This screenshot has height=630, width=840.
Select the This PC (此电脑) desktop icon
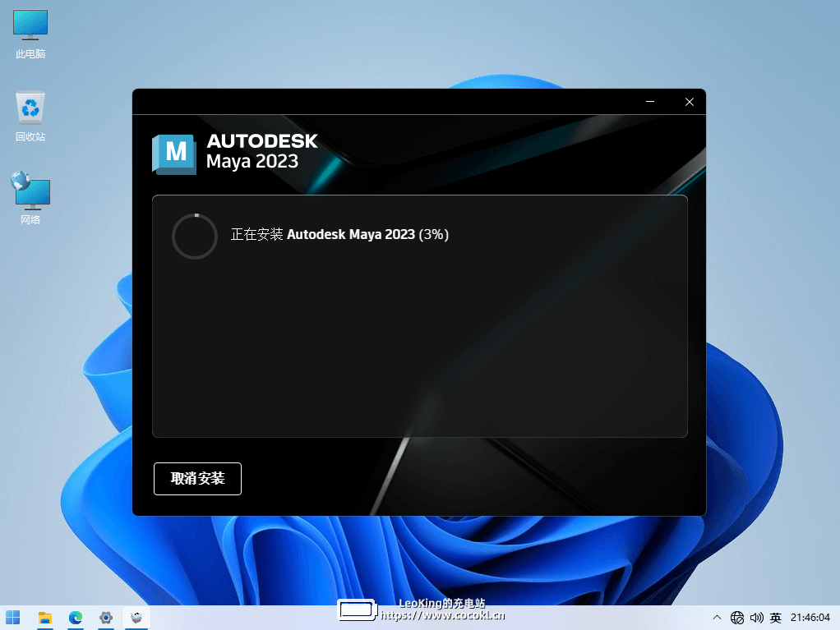point(30,34)
